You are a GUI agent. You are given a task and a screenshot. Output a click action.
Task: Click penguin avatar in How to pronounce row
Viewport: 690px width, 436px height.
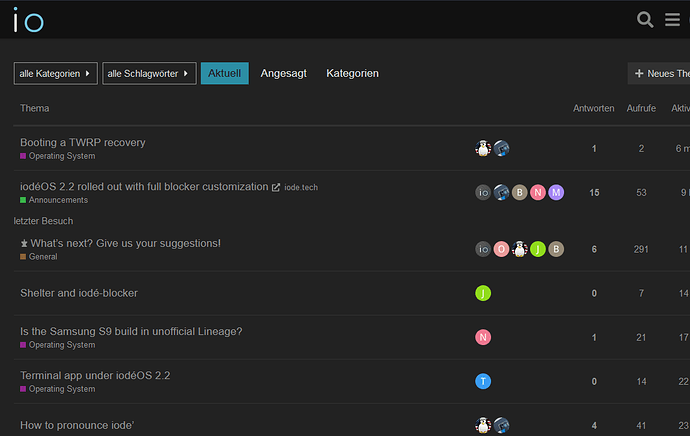pos(483,425)
